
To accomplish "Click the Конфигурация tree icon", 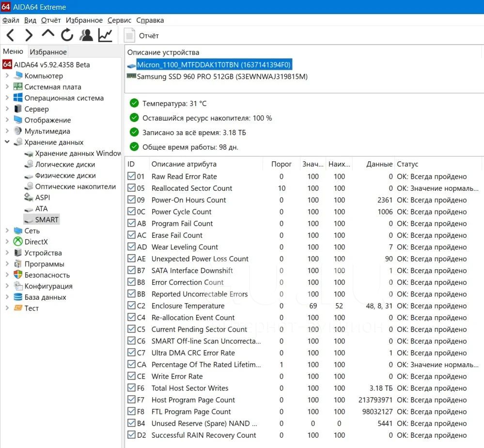I will pos(18,286).
